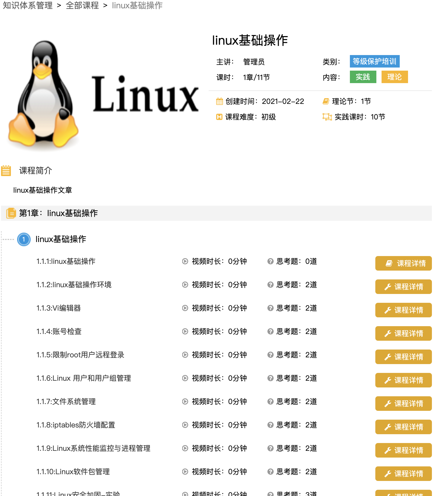Click the notepad icon next to 课程简介
The height and width of the screenshot is (496, 448).
6,171
